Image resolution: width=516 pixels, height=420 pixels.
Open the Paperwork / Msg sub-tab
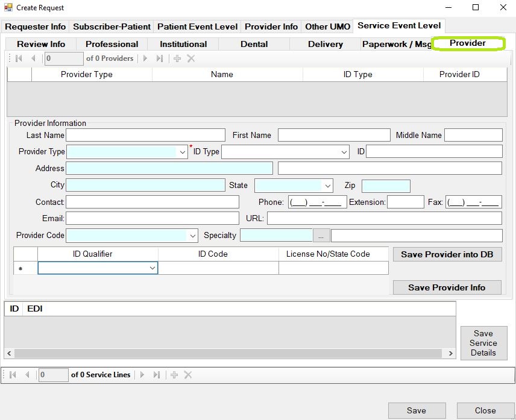click(x=396, y=44)
